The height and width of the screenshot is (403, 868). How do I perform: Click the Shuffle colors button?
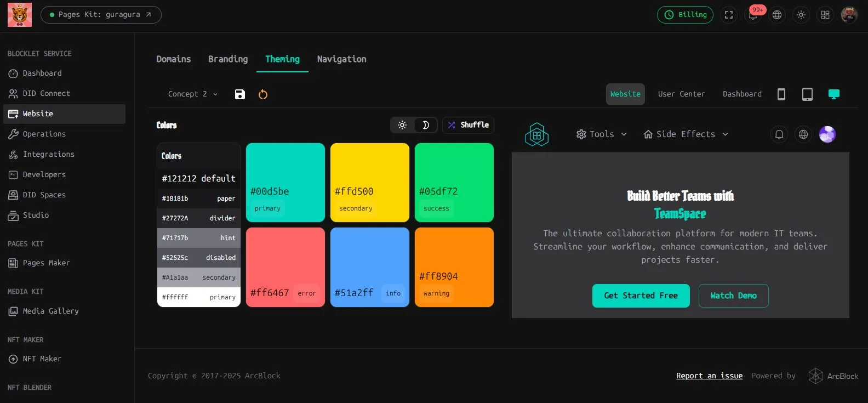[468, 125]
